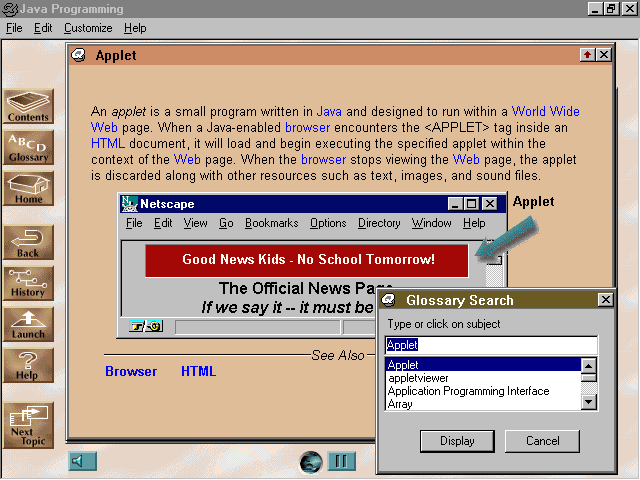Close the Java Programming window
The image size is (640, 480).
[630, 9]
